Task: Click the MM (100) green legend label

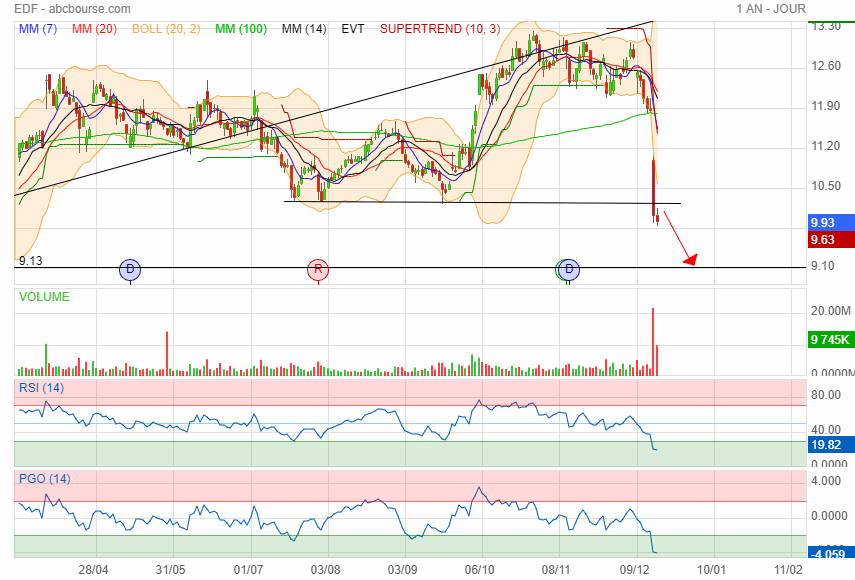Action: pyautogui.click(x=240, y=29)
